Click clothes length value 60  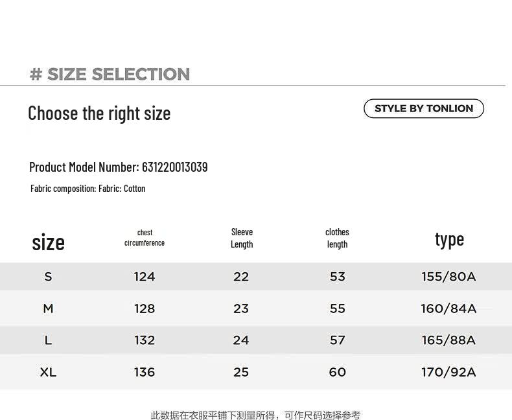pyautogui.click(x=337, y=371)
